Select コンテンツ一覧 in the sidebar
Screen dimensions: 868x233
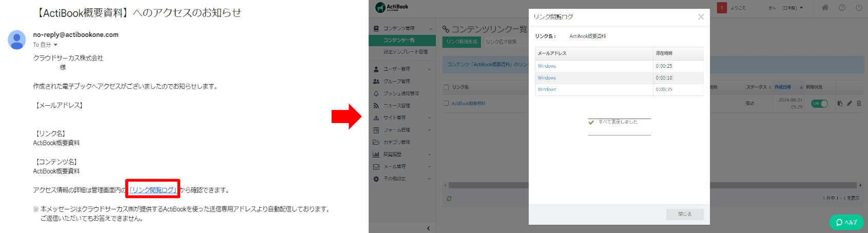click(x=402, y=40)
